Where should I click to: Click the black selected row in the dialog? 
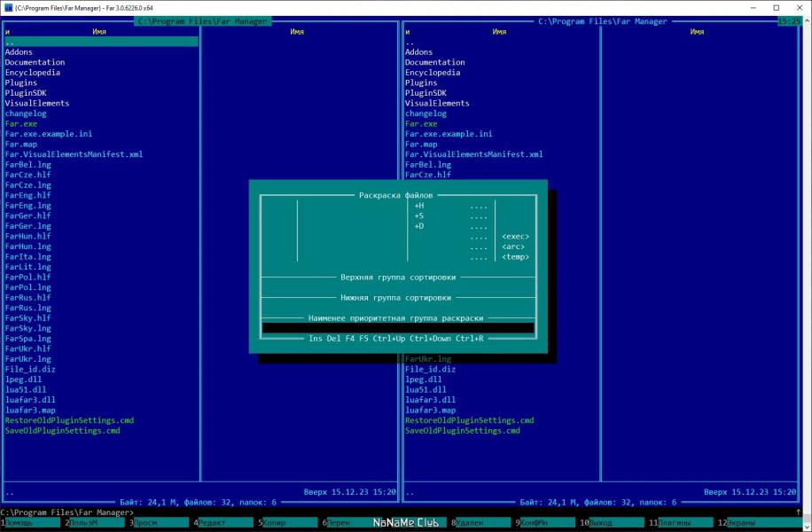(x=398, y=328)
